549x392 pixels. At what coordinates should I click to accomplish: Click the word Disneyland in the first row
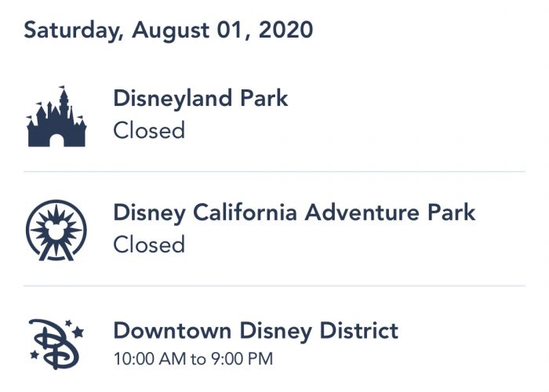coord(173,98)
